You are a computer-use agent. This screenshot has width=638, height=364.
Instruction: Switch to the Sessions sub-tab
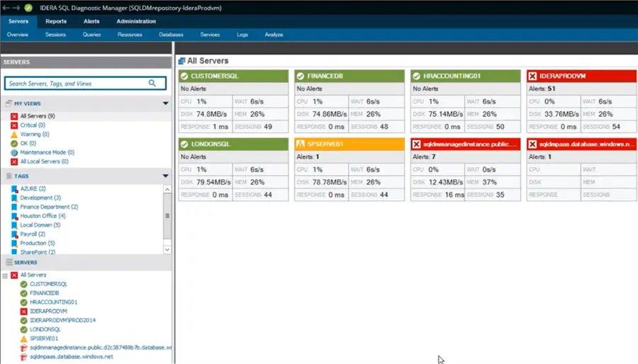[x=55, y=35]
